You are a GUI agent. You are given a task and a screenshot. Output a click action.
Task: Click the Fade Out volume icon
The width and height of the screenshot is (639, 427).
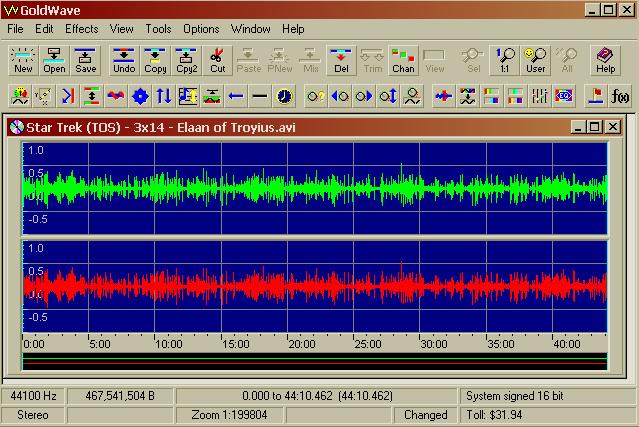(364, 96)
